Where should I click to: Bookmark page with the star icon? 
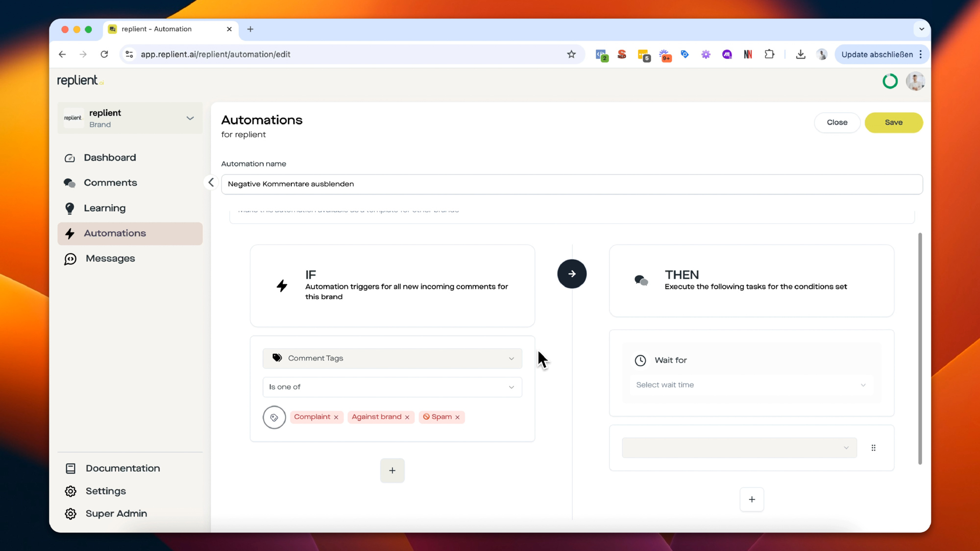tap(571, 54)
